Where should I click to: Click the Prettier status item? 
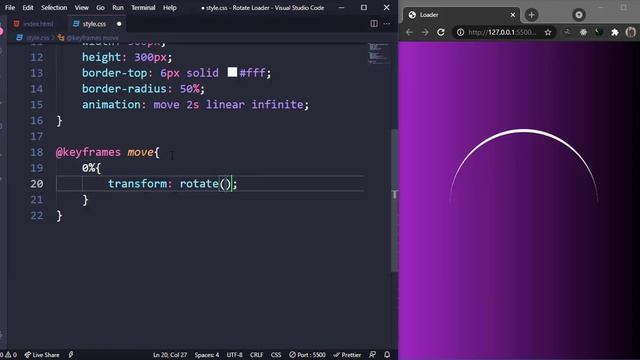347,355
